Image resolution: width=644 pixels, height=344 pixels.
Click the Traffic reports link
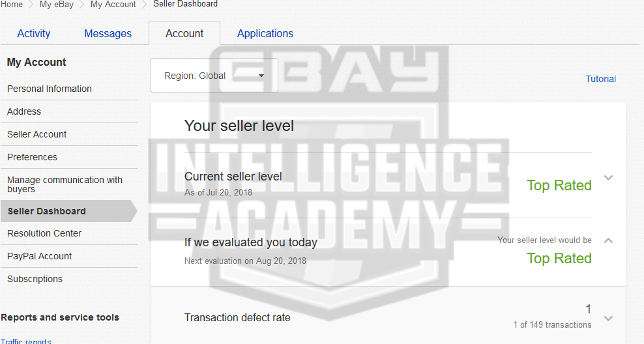coord(26,341)
